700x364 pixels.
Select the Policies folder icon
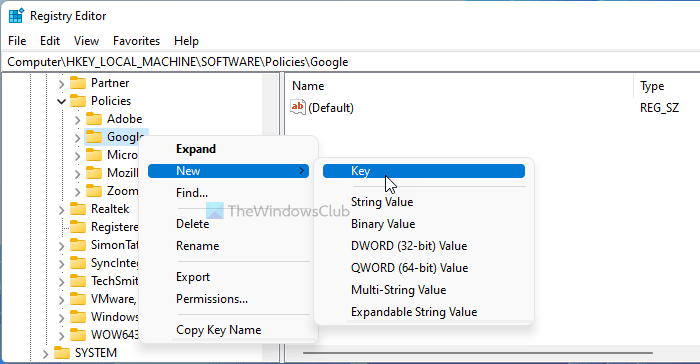78,100
